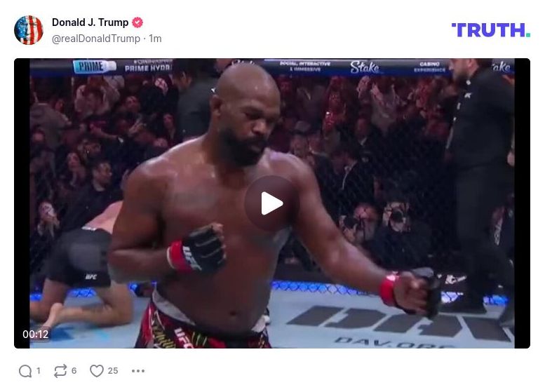Open the three-dot more options menu

[x=138, y=371]
